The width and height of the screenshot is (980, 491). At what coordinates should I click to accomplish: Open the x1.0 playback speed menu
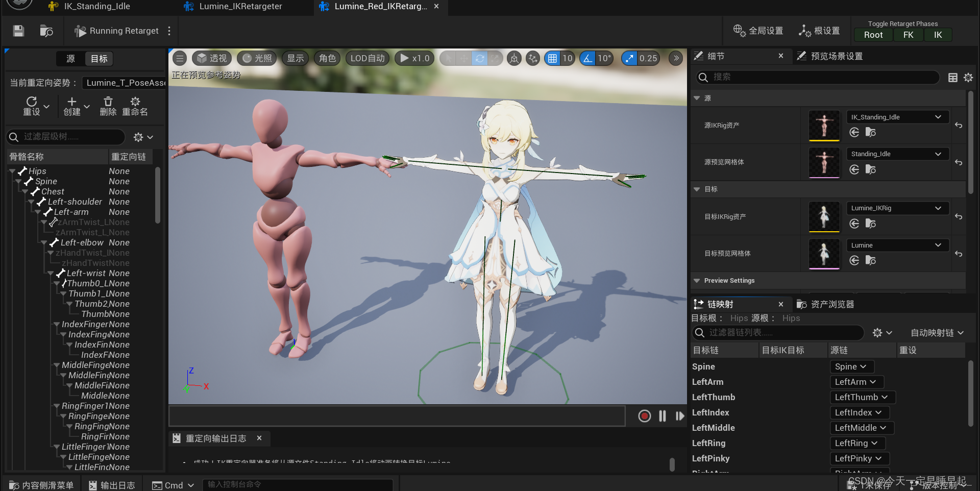coord(414,58)
